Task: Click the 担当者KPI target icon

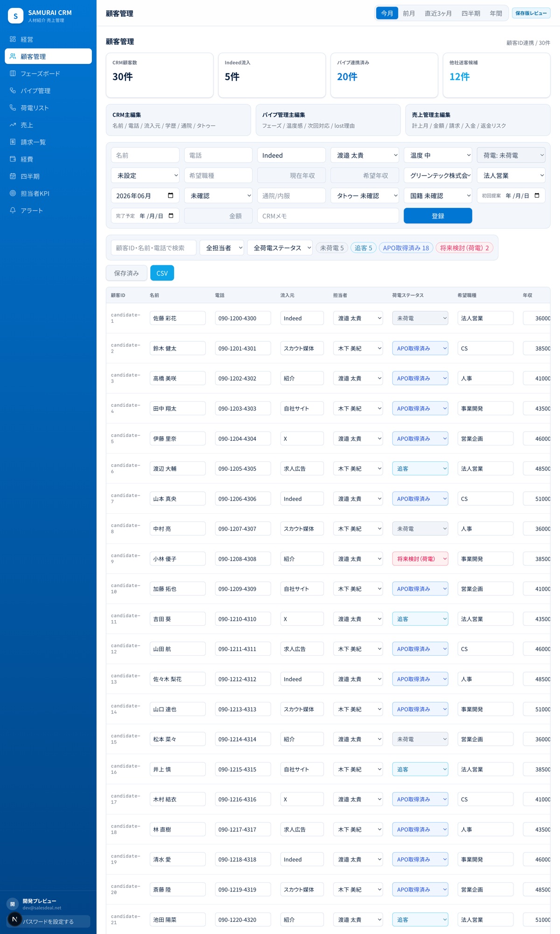Action: click(13, 193)
